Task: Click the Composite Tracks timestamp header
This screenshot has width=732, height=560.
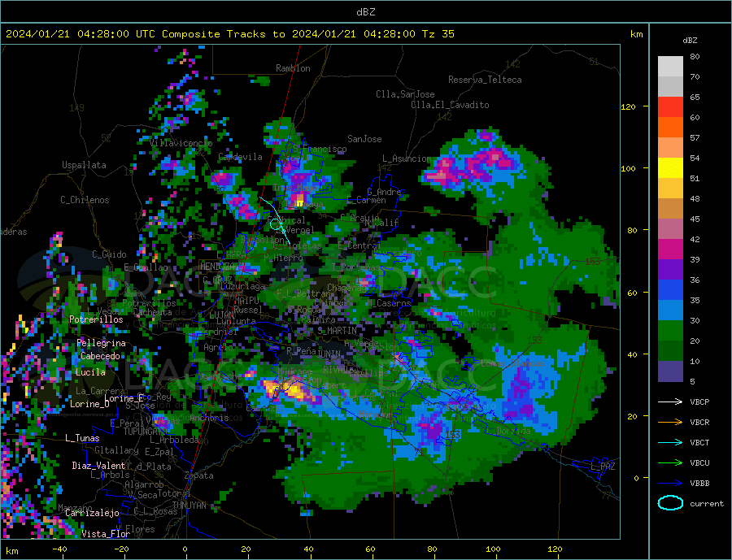Action: (229, 34)
